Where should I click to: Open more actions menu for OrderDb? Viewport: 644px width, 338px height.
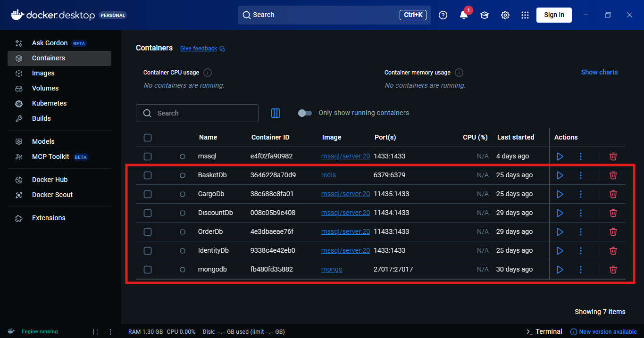[x=581, y=231]
